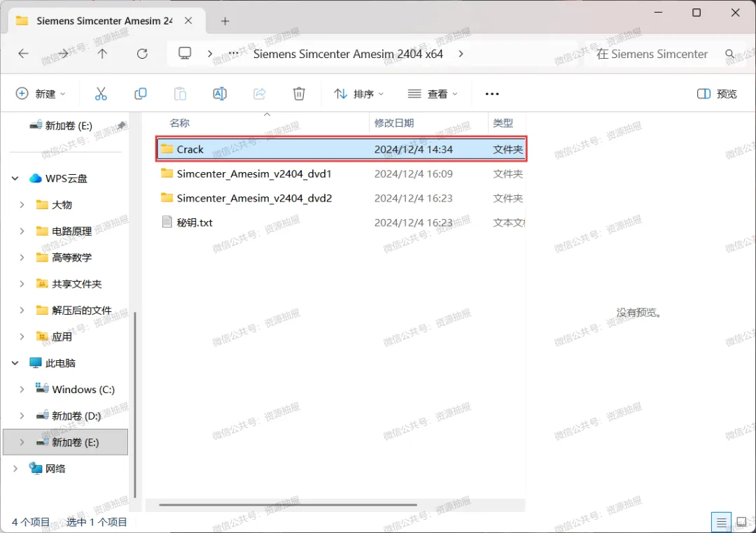Expand the 电路原理 folder node

coord(22,232)
